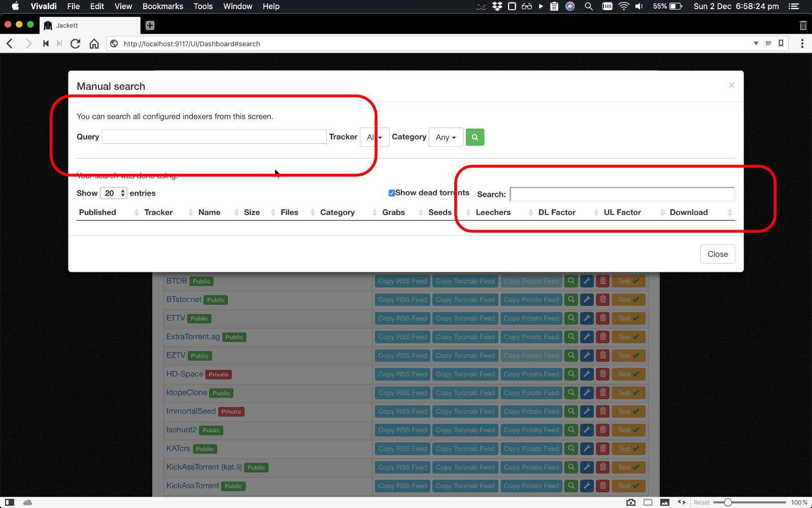Click the Close button in the dialog
Image resolution: width=812 pixels, height=508 pixels.
coord(717,254)
